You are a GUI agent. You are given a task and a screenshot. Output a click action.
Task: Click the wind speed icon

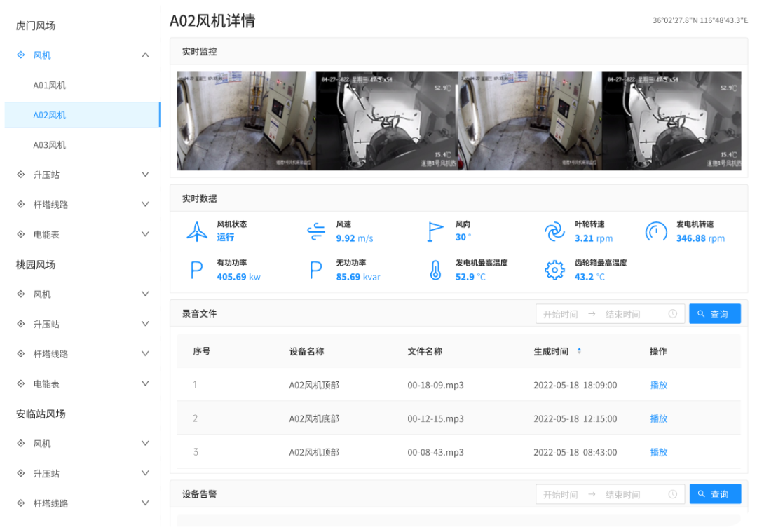(316, 231)
